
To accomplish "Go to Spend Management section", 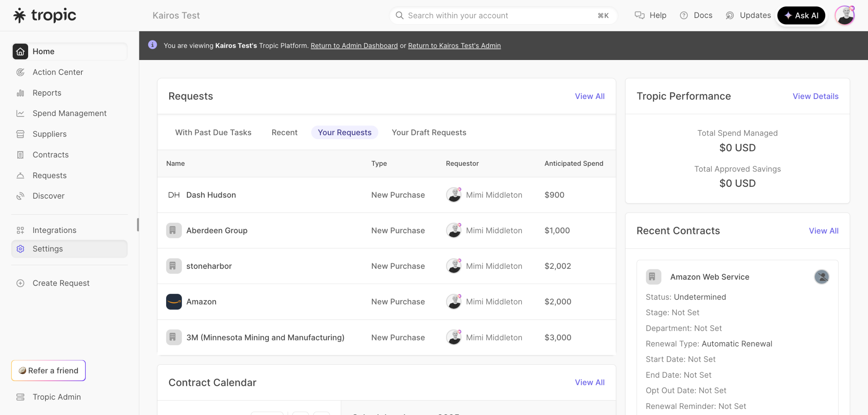I will pos(69,113).
